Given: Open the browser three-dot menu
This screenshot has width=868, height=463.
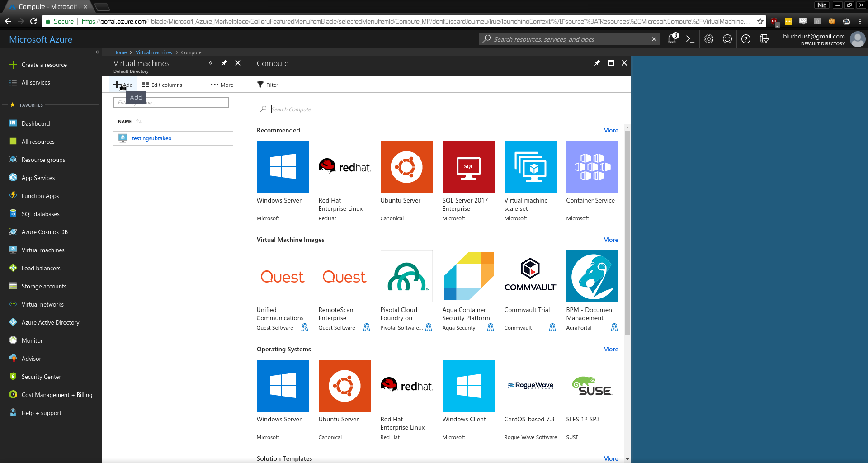Looking at the screenshot, I should click(860, 21).
